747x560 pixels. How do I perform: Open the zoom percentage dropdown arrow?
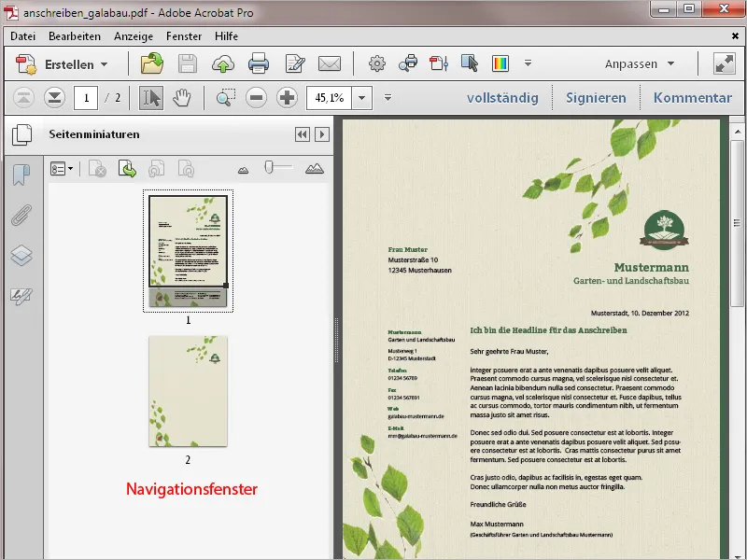click(362, 98)
